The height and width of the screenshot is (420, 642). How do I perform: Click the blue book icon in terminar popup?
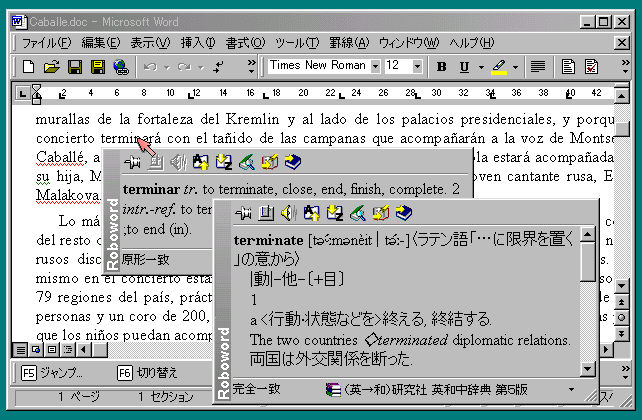tap(293, 162)
